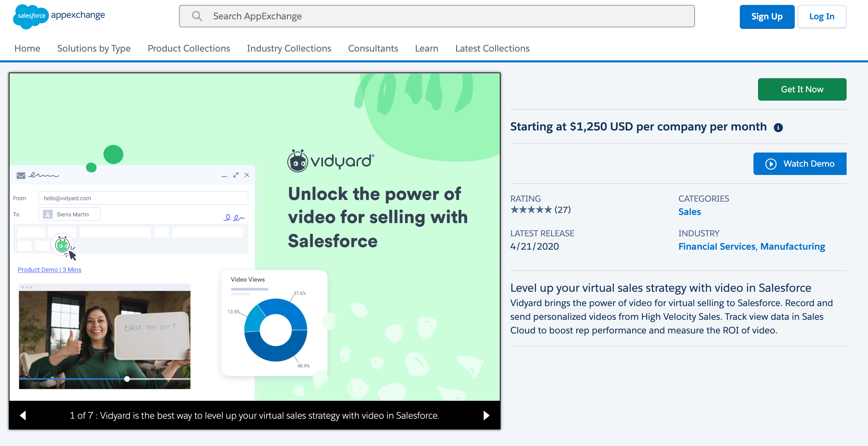Click the Watch Demo play icon
The image size is (868, 446).
point(771,164)
